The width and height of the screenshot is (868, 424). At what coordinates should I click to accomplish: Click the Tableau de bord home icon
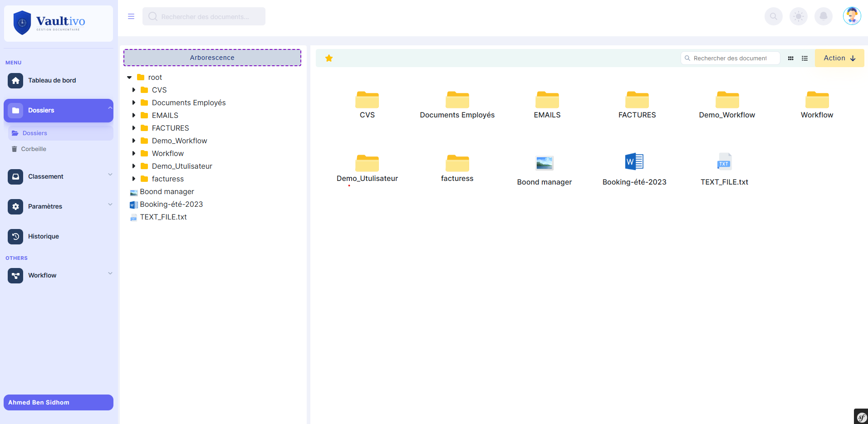click(15, 80)
